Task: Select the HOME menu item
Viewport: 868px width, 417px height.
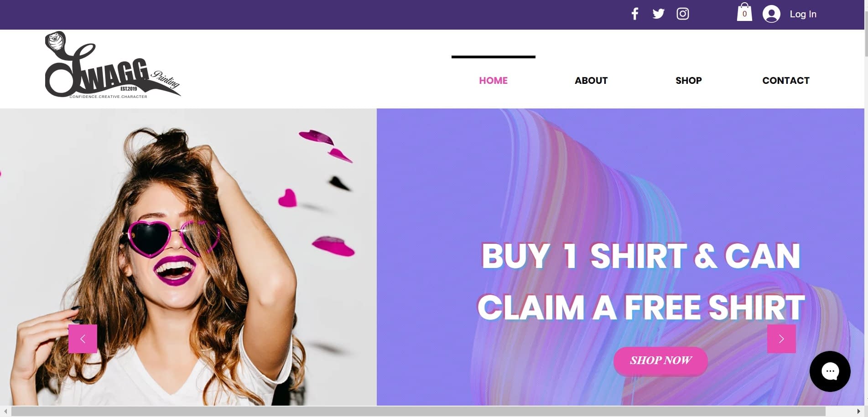Action: [493, 81]
